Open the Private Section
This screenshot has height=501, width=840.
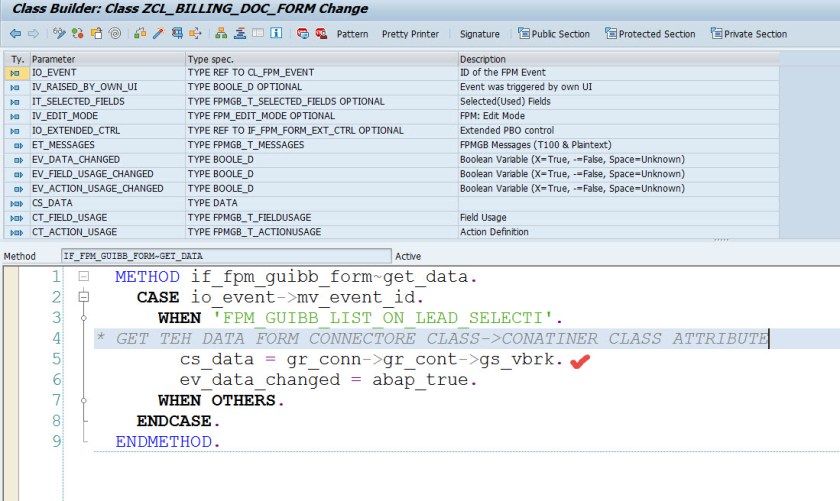(x=749, y=34)
